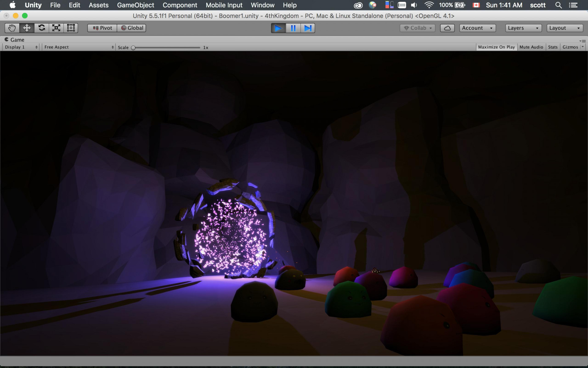Select the Game tab

point(14,40)
